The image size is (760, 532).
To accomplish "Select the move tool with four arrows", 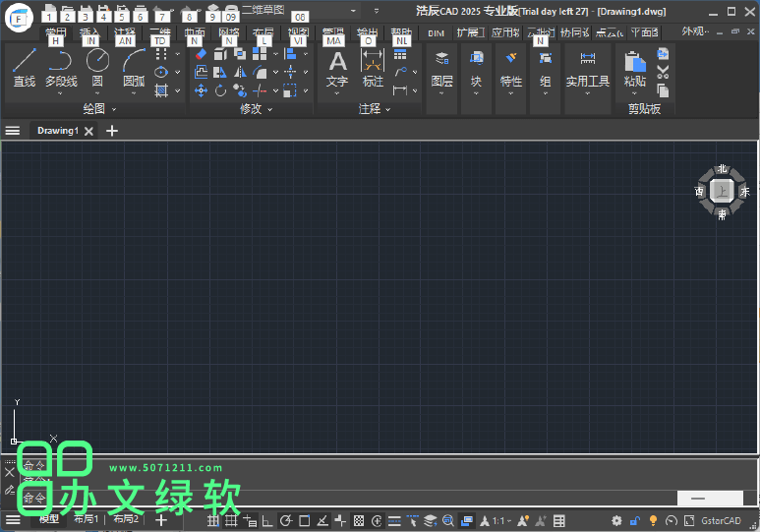I will click(x=201, y=90).
